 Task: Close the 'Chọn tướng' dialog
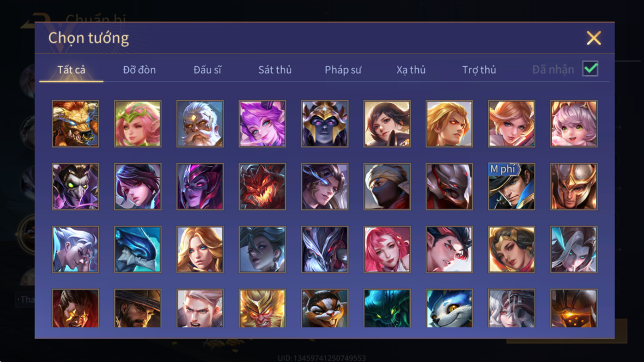(594, 38)
